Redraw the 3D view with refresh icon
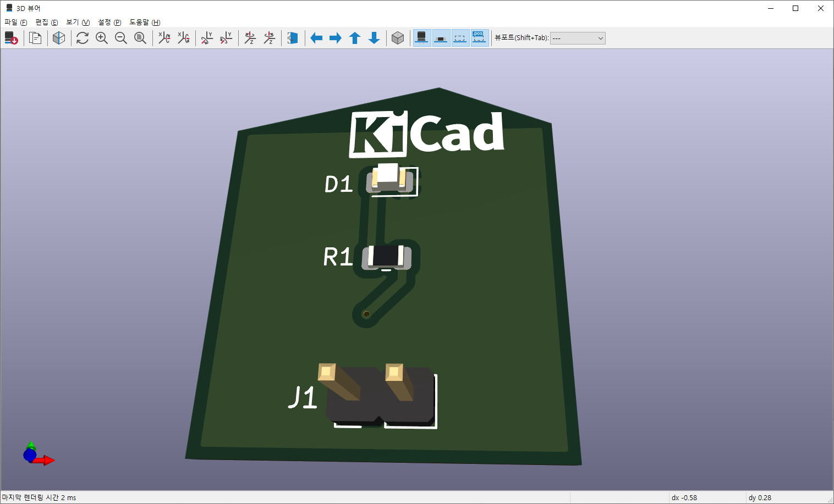 coord(83,38)
